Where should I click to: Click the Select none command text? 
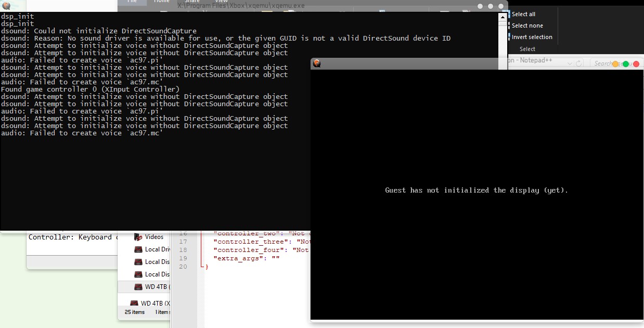[529, 25]
